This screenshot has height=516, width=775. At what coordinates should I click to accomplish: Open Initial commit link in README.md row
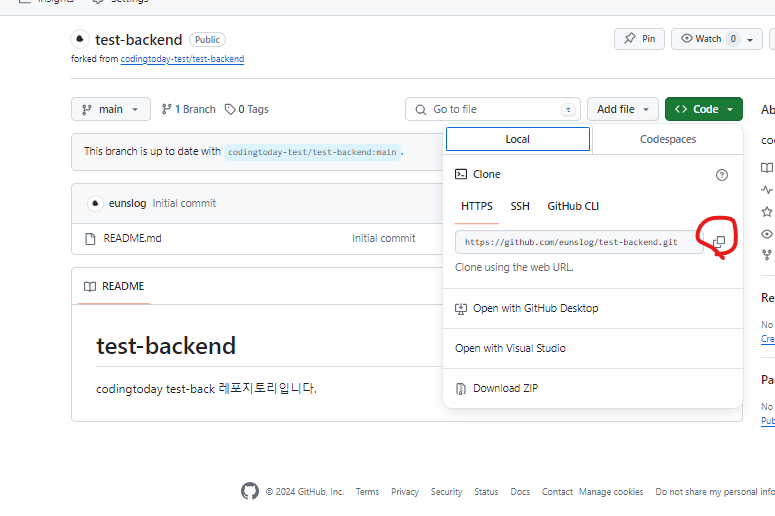click(384, 238)
